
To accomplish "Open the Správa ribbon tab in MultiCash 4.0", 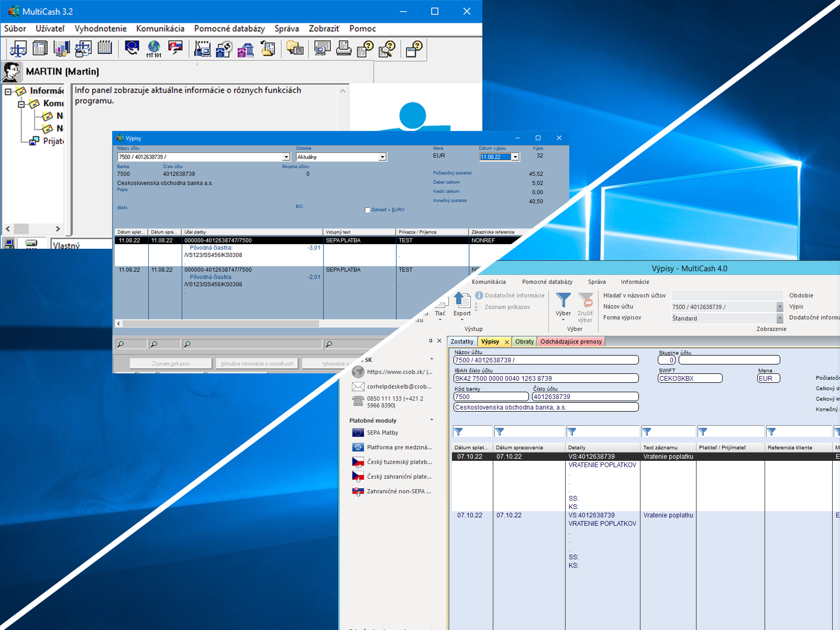I will tap(596, 282).
